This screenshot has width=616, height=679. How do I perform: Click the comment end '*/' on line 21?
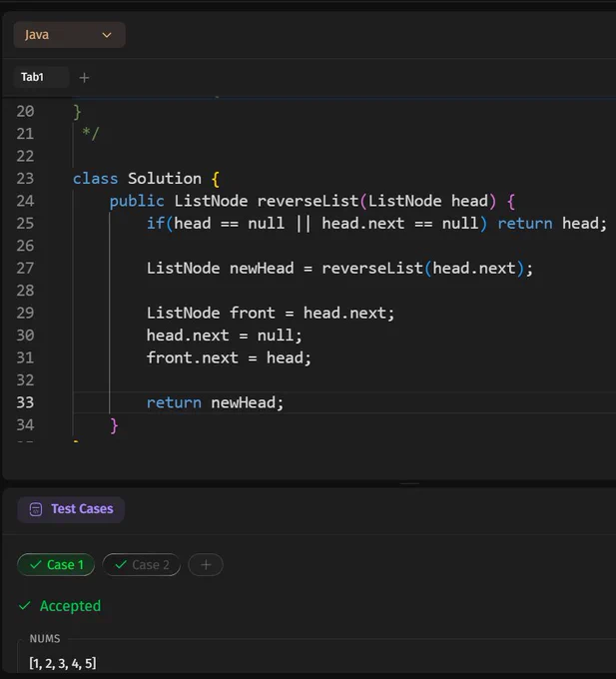click(91, 134)
